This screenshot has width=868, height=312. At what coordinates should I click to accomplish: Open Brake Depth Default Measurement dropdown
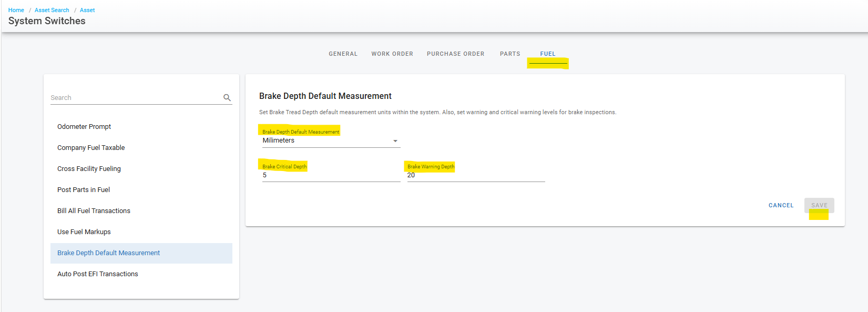click(331, 141)
